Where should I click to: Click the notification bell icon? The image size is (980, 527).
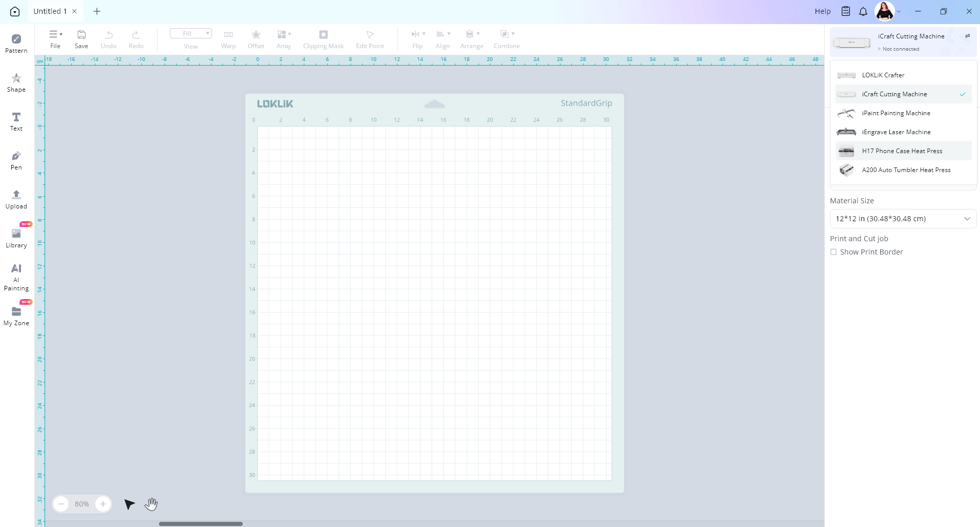(x=863, y=11)
